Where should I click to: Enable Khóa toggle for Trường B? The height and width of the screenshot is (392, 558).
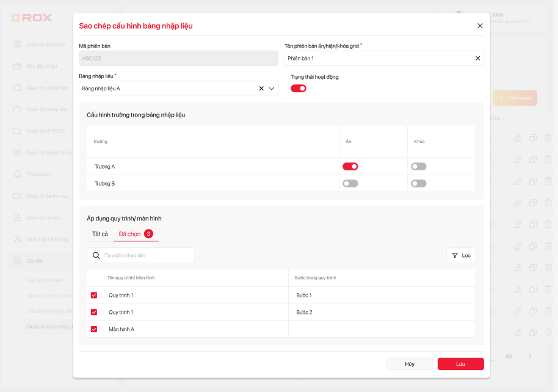click(x=418, y=183)
